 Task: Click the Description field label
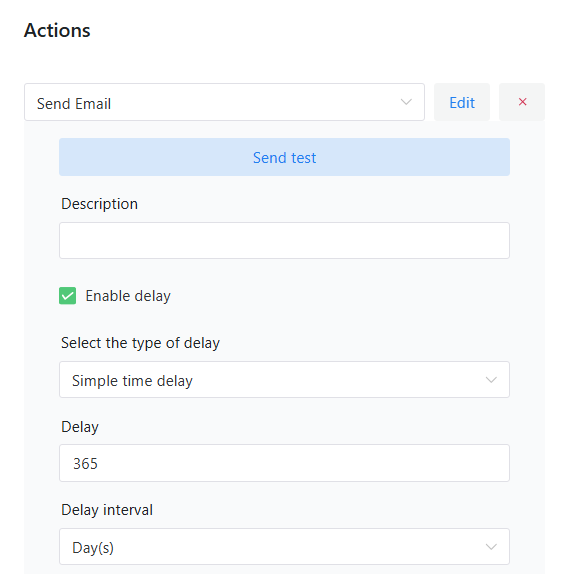coord(100,204)
